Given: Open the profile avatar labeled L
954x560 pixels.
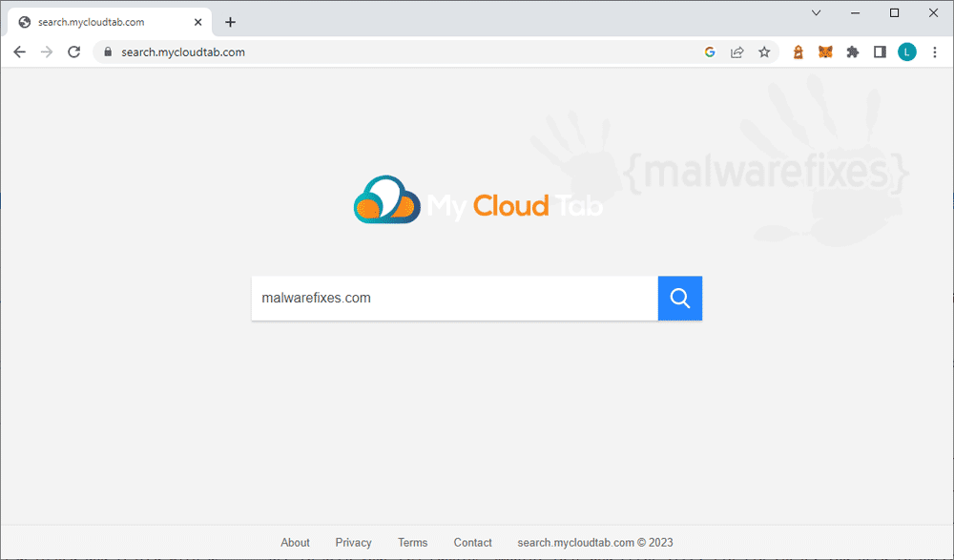Looking at the screenshot, I should [x=907, y=52].
